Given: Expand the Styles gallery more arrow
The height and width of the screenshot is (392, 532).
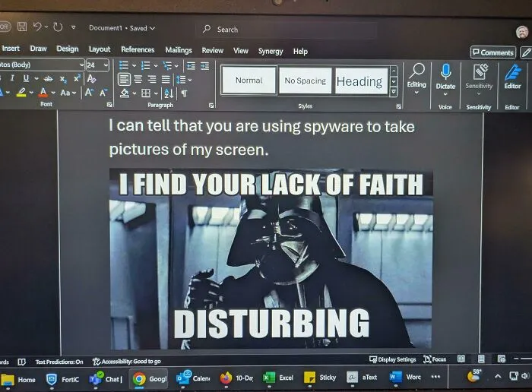Looking at the screenshot, I should (x=394, y=92).
